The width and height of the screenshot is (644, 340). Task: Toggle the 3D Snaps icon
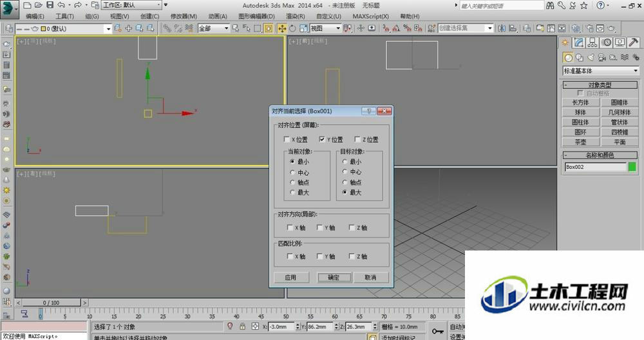(x=385, y=28)
